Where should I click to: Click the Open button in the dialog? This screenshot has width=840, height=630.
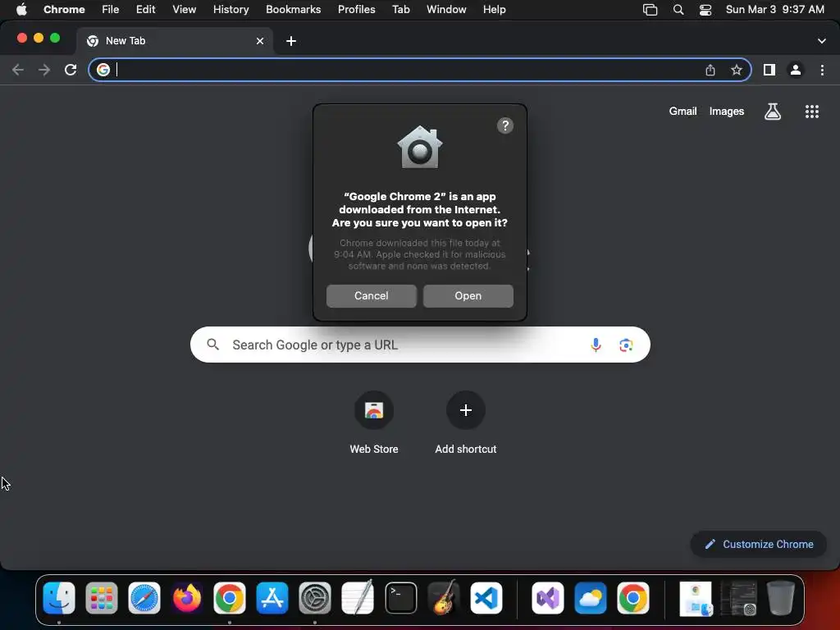point(468,295)
